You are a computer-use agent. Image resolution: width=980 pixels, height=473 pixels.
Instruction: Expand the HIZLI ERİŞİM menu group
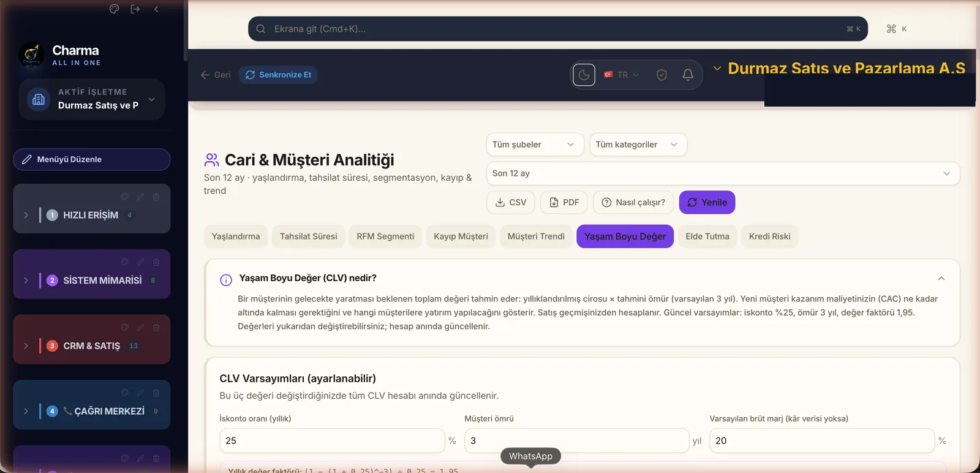(x=26, y=215)
